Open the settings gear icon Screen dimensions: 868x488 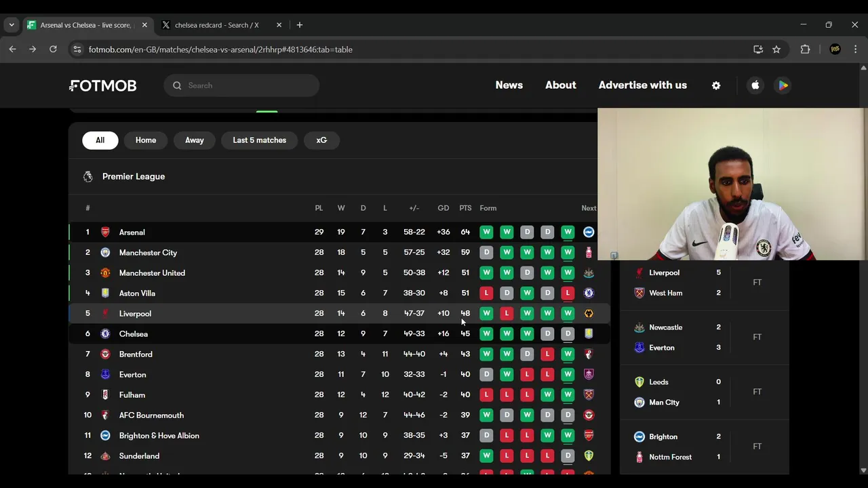[x=716, y=85]
